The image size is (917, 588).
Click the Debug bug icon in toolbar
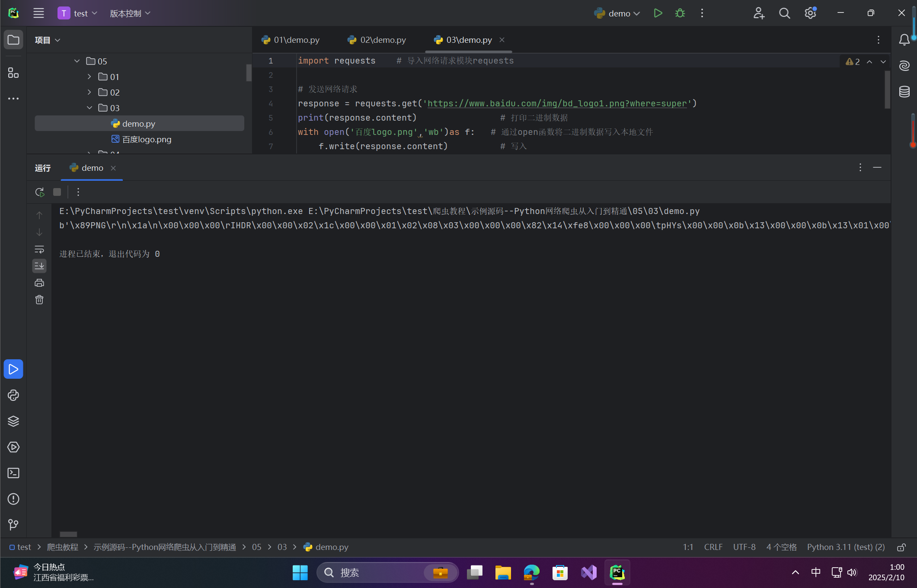680,13
